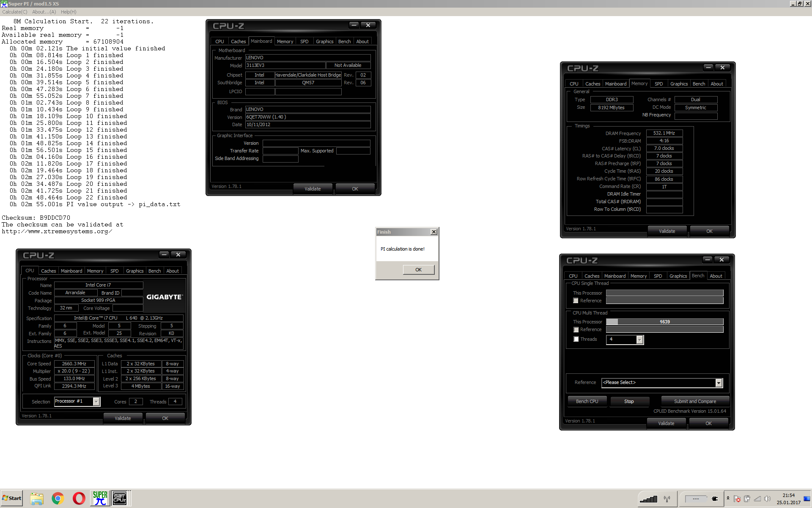Click the Checksum: B9DDCD70 line

36,218
